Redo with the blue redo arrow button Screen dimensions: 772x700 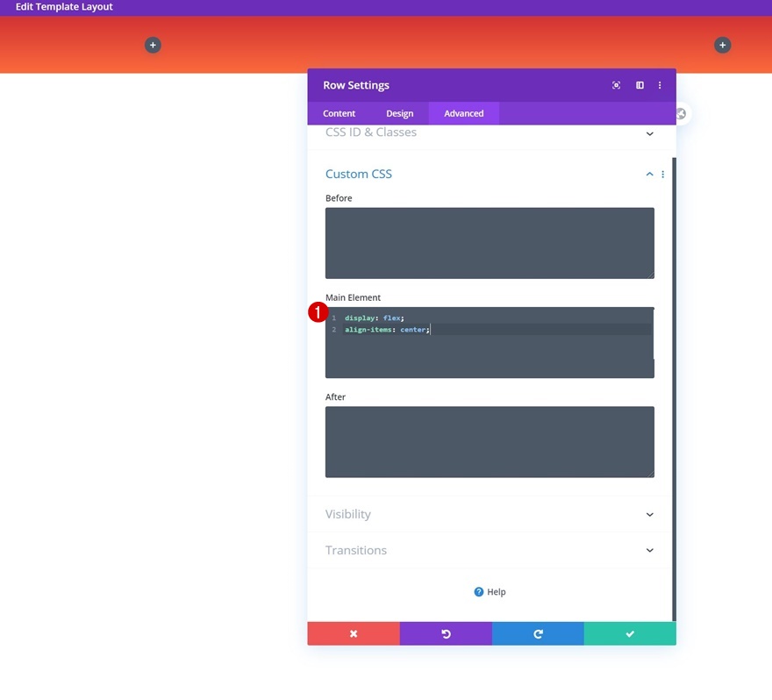[538, 633]
